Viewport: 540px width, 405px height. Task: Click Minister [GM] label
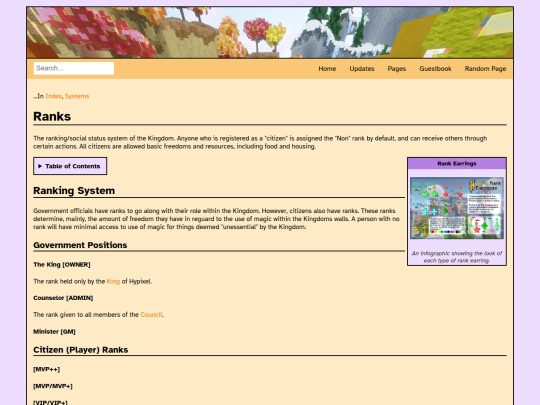[x=54, y=331]
